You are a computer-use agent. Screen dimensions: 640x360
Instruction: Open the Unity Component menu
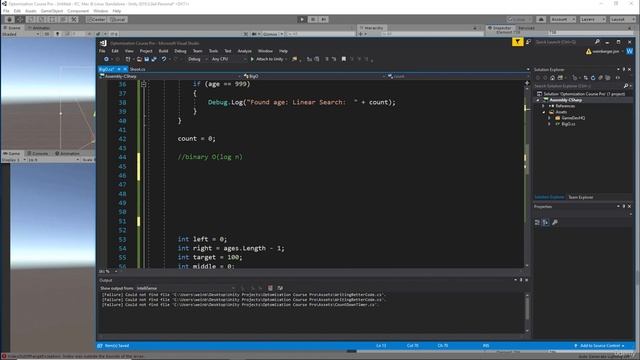tap(78, 11)
